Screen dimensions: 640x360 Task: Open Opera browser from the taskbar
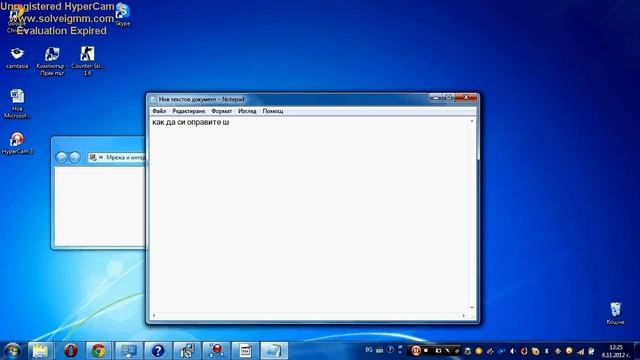pyautogui.click(x=71, y=351)
